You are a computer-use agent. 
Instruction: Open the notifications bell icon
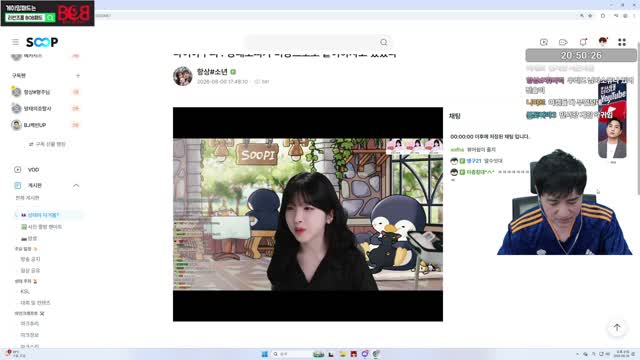[583, 42]
